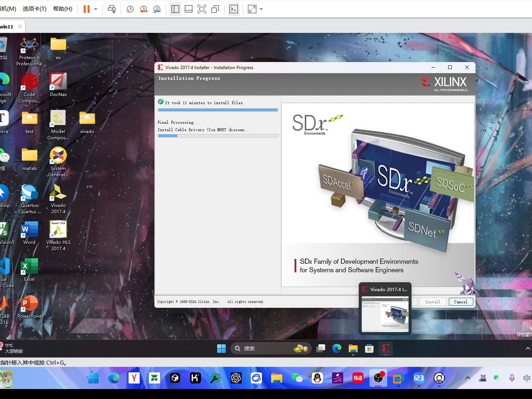532x399 pixels.
Task: Select the test folder icon
Action: (x=29, y=122)
